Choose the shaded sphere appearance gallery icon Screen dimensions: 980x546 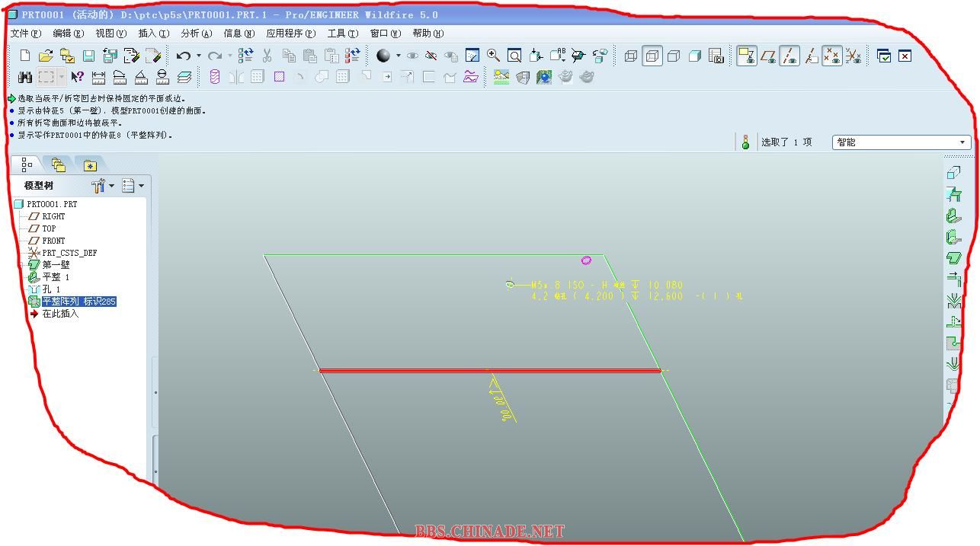pos(383,56)
